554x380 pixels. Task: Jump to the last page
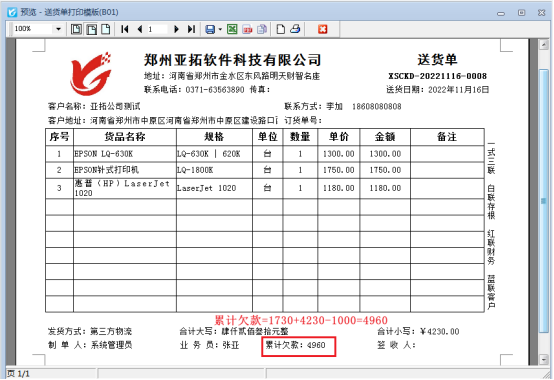pos(191,29)
